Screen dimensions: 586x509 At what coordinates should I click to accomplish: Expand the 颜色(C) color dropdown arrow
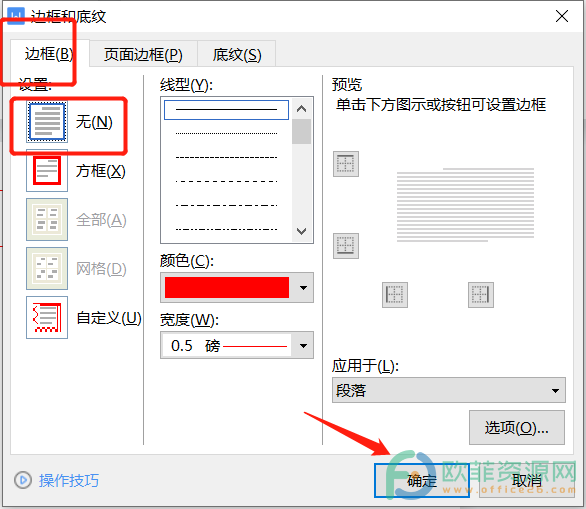pos(303,287)
